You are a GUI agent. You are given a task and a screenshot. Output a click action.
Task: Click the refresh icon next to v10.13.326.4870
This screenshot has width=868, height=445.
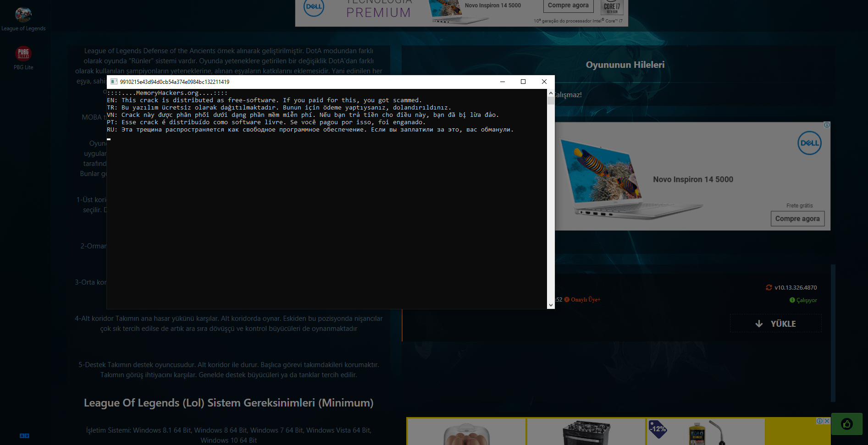pos(769,287)
